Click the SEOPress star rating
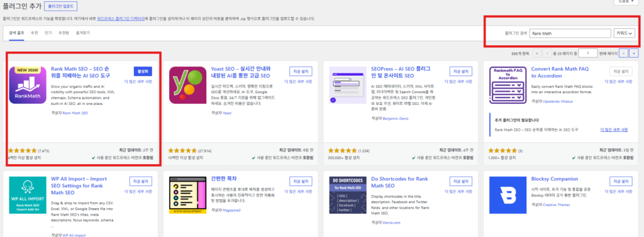This screenshot has width=644, height=237. 343,151
